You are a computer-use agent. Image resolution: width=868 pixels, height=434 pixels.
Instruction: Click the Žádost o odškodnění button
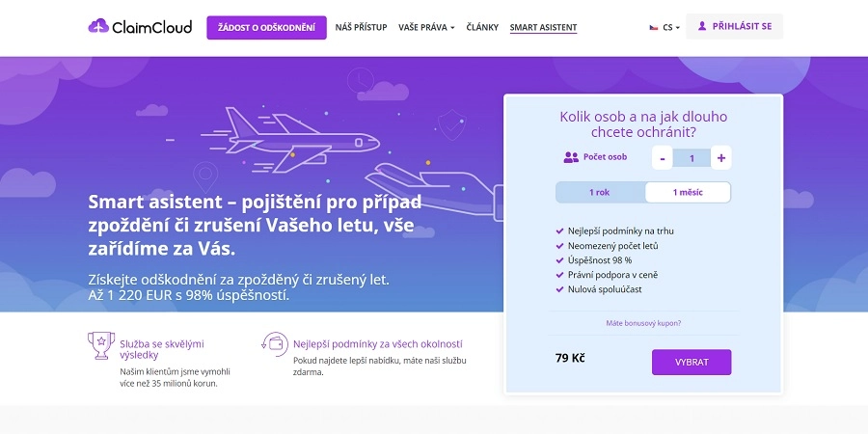tap(266, 27)
